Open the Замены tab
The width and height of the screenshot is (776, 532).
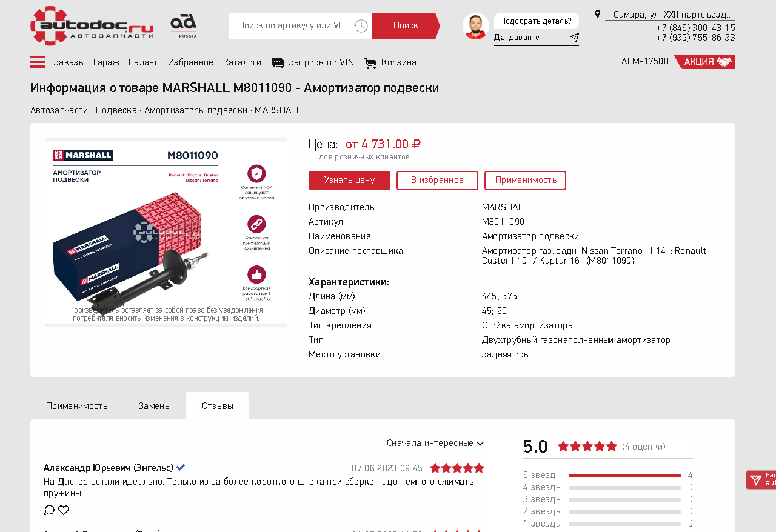click(155, 406)
